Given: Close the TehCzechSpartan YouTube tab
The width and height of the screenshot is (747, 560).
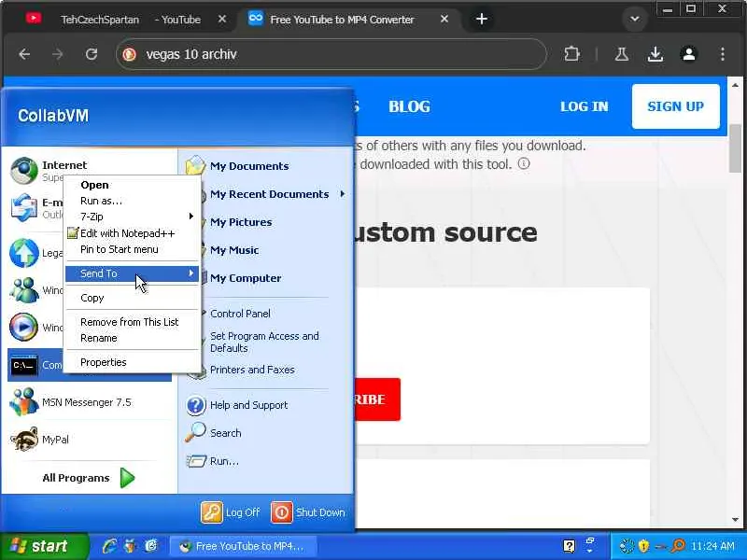Looking at the screenshot, I should pos(222,19).
